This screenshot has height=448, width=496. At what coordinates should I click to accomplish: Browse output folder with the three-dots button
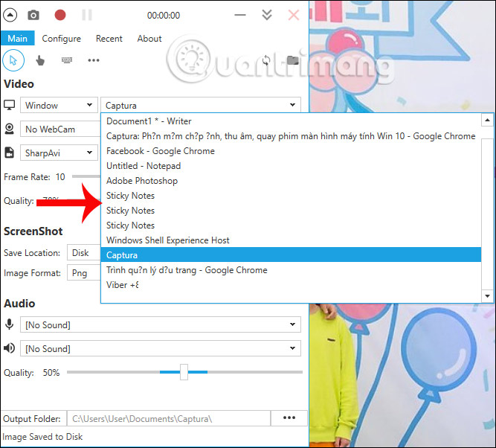(x=289, y=418)
